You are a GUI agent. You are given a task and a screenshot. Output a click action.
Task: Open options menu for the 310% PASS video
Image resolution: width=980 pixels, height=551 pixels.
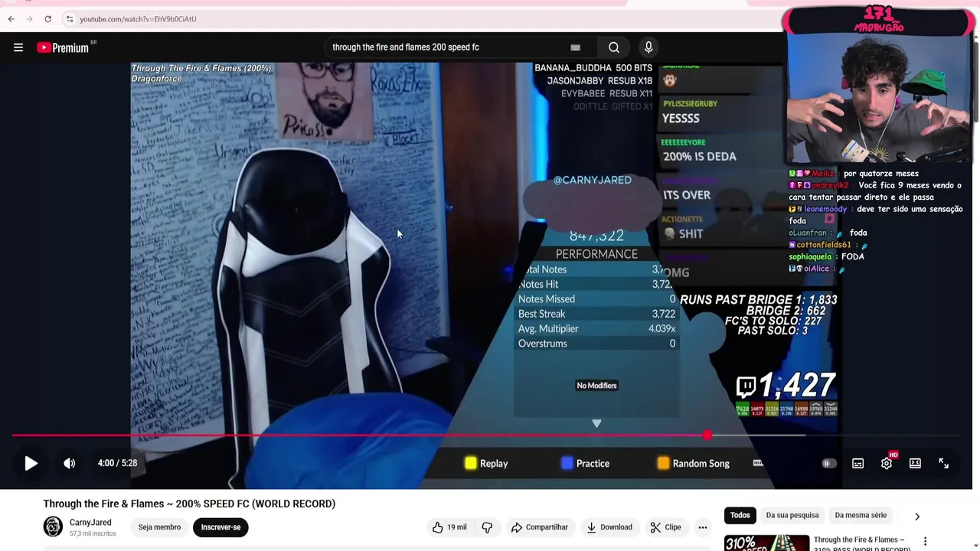tap(925, 541)
